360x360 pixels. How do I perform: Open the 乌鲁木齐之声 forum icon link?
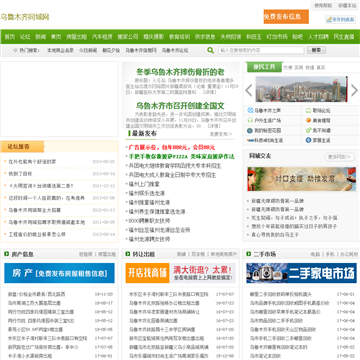[x=264, y=110]
